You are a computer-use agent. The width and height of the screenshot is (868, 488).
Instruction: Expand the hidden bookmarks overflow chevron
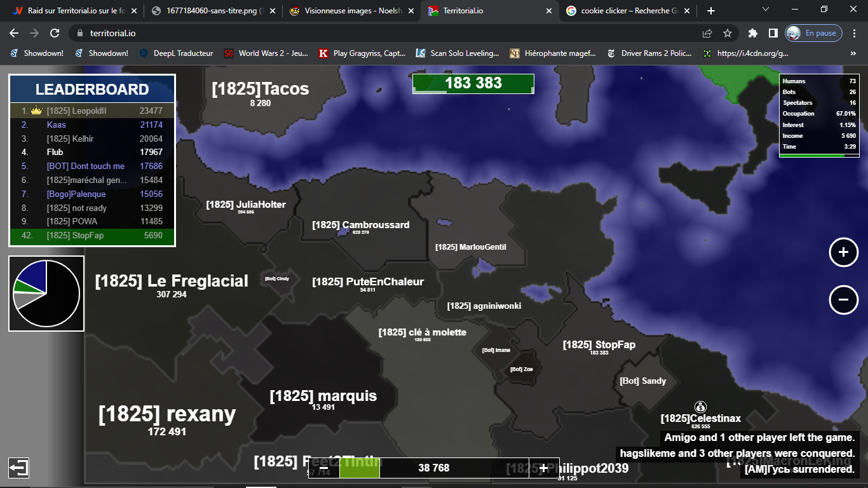pos(853,53)
